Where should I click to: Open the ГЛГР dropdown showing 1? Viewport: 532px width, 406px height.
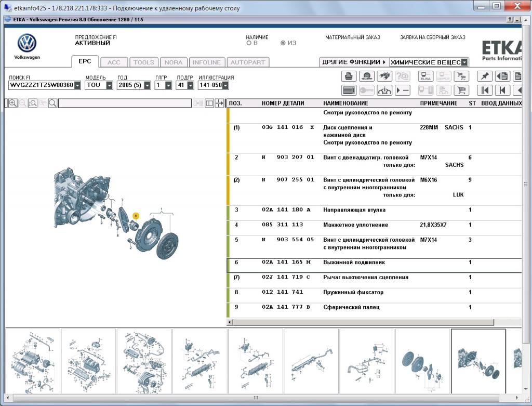168,85
